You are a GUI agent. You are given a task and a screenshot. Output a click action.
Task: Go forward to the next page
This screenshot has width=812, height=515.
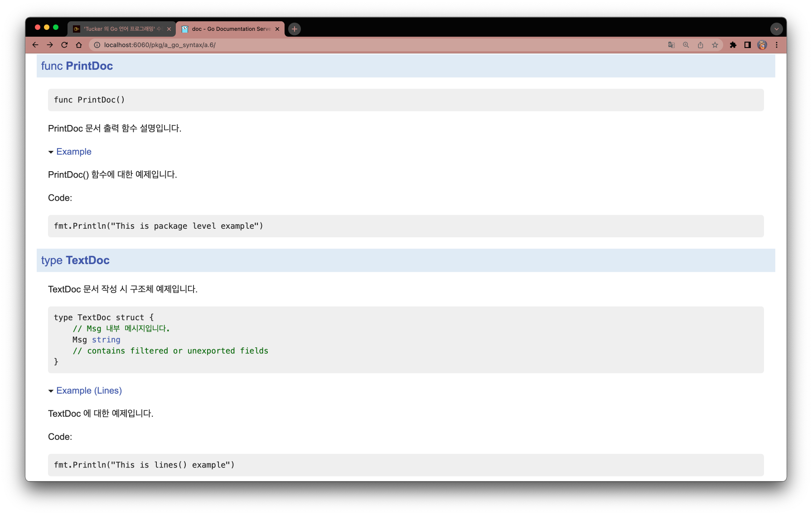(x=50, y=45)
